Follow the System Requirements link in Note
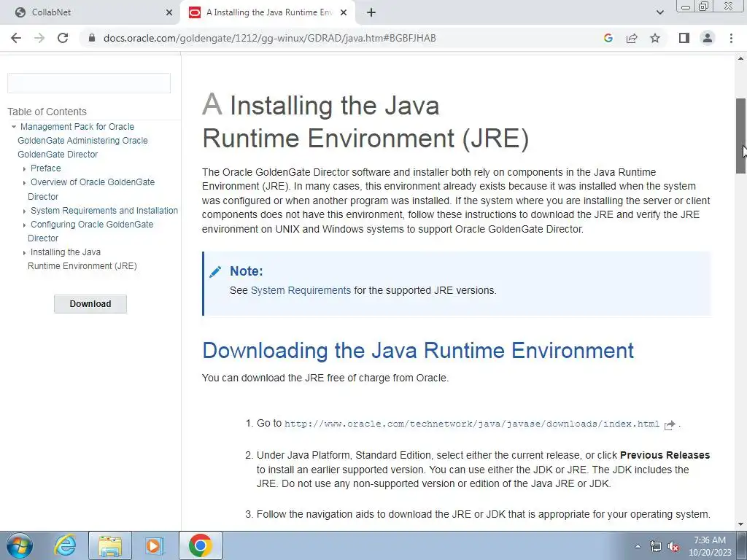747x560 pixels. (x=301, y=290)
